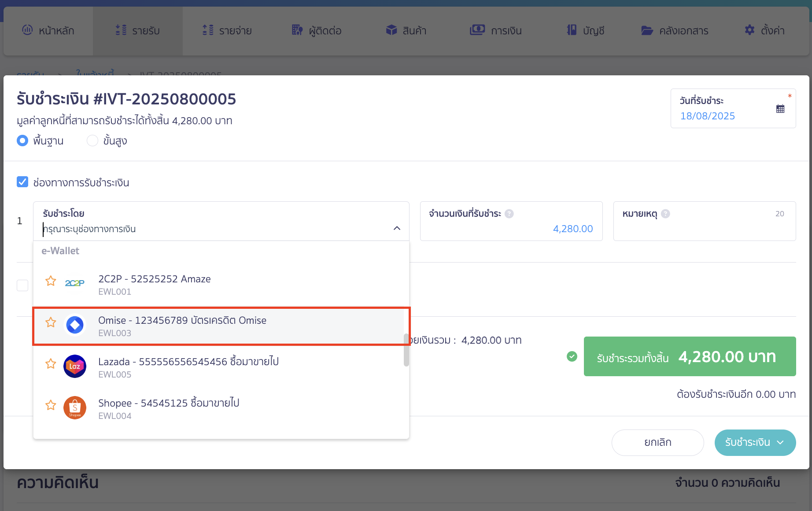Click the รายจ่าย expenses icon
The image size is (812, 511).
point(207,30)
